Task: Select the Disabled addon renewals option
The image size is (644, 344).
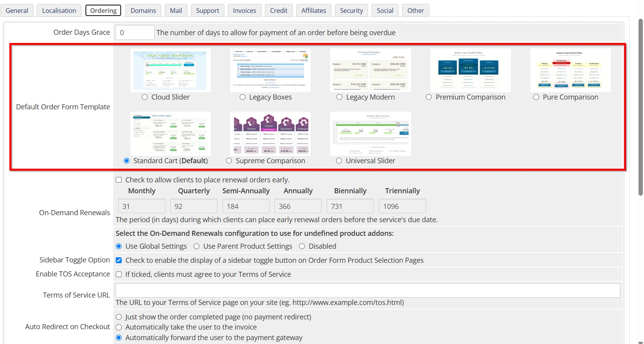Action: pos(302,246)
